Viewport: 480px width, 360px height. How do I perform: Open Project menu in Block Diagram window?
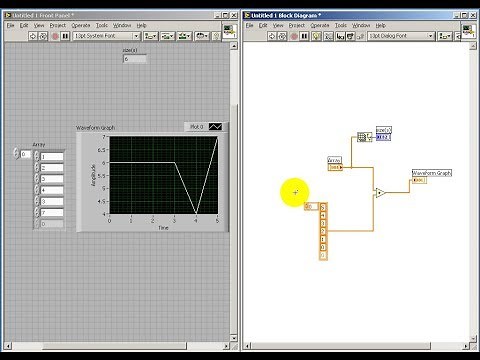(297, 25)
